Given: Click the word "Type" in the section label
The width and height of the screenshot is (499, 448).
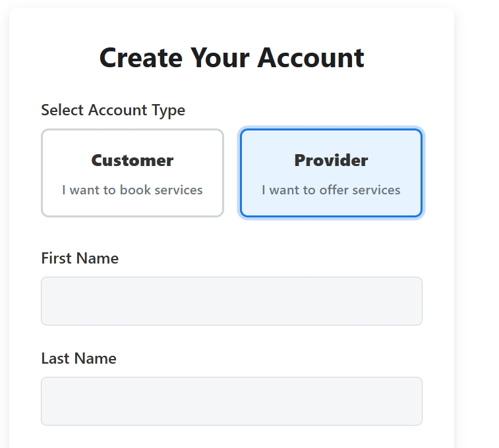Looking at the screenshot, I should pos(170,110).
